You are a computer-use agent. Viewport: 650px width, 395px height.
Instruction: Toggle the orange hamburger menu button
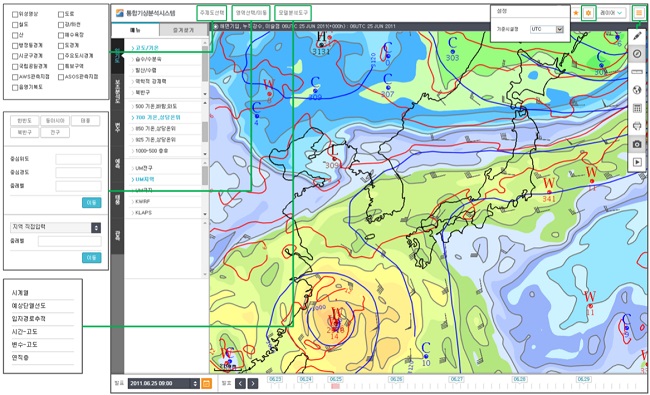tap(639, 13)
